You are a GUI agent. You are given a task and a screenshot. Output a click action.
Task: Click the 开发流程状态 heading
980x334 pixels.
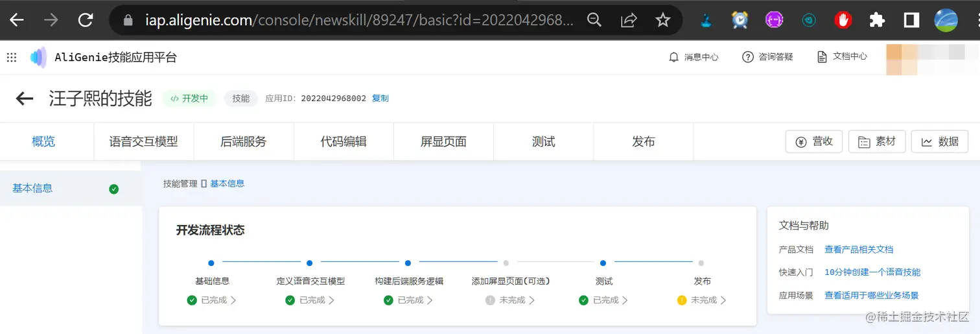pyautogui.click(x=211, y=230)
